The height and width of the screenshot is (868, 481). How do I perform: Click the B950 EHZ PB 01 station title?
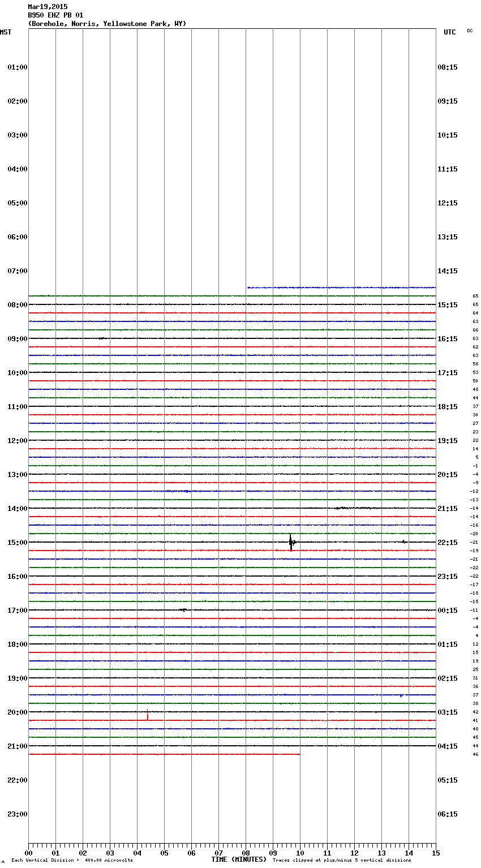pyautogui.click(x=55, y=15)
